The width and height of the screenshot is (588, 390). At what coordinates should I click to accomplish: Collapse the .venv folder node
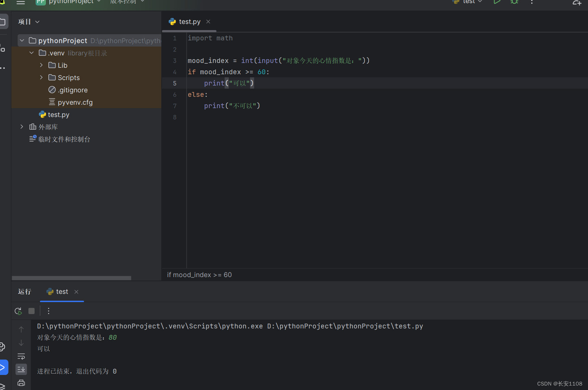tap(32, 53)
